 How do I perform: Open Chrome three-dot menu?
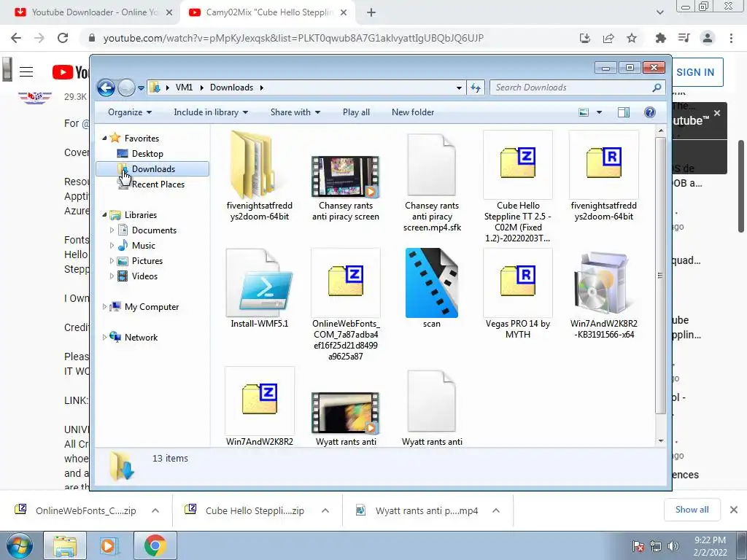pyautogui.click(x=731, y=38)
